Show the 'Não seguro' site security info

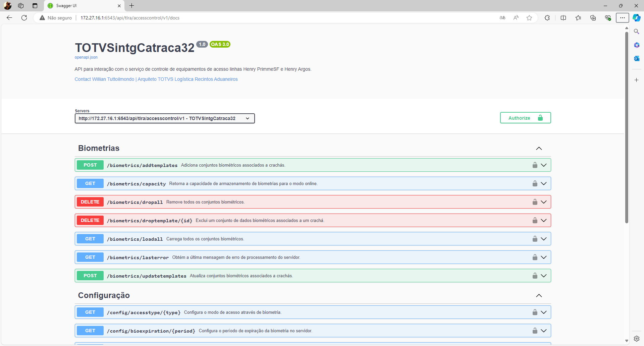click(56, 18)
